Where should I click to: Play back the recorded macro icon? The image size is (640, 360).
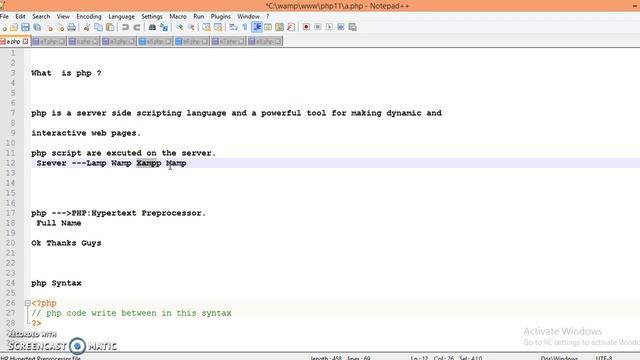point(329,27)
